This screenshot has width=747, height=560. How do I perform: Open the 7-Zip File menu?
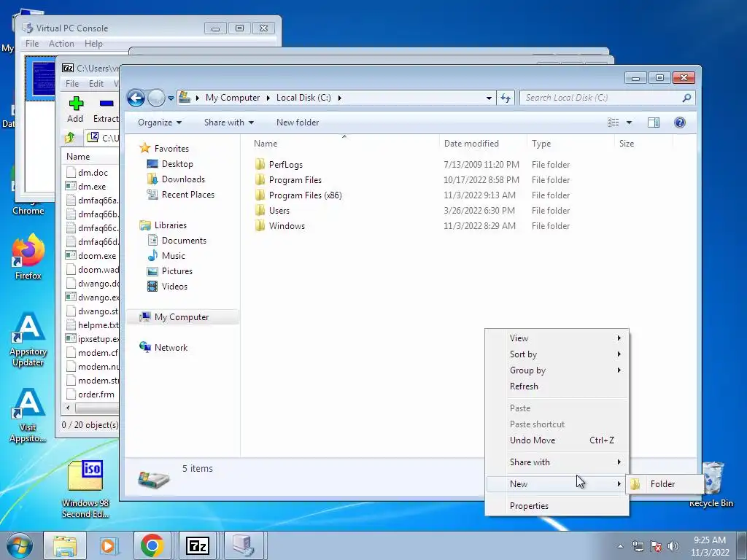pos(72,84)
